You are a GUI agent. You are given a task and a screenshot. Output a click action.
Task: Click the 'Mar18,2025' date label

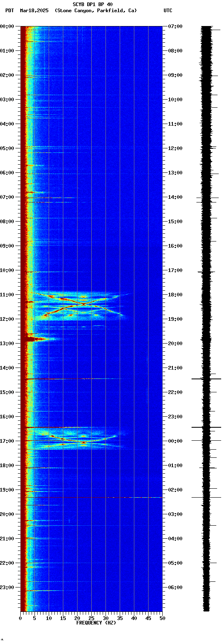point(34,11)
